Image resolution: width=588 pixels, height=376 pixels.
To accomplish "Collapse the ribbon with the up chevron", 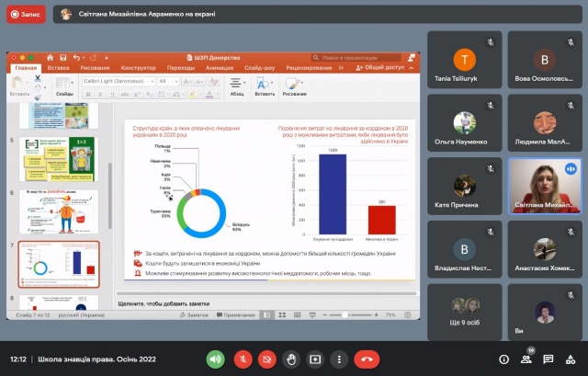I will tap(412, 68).
